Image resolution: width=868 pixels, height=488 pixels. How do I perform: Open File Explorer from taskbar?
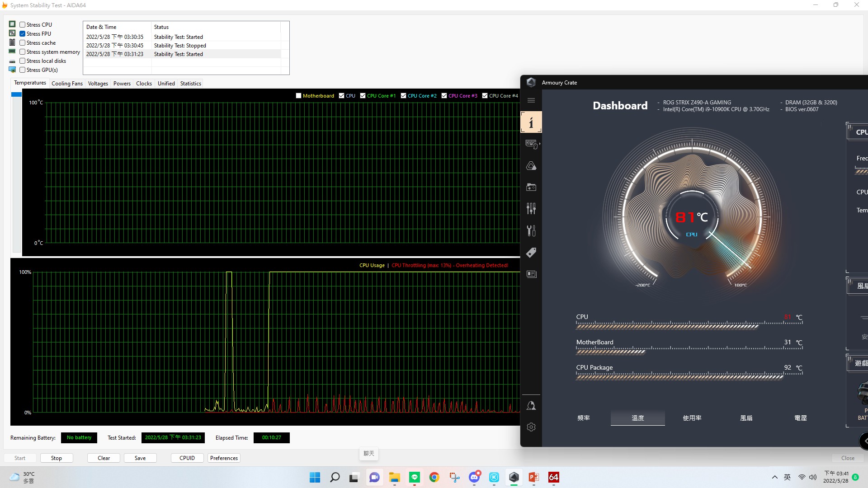click(394, 477)
